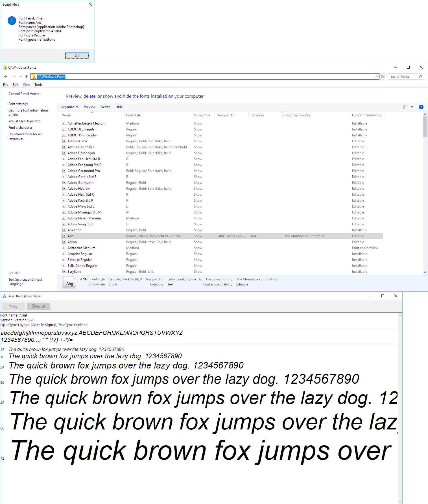This screenshot has height=504, width=428.
Task: Open the View menu
Action: click(x=26, y=85)
